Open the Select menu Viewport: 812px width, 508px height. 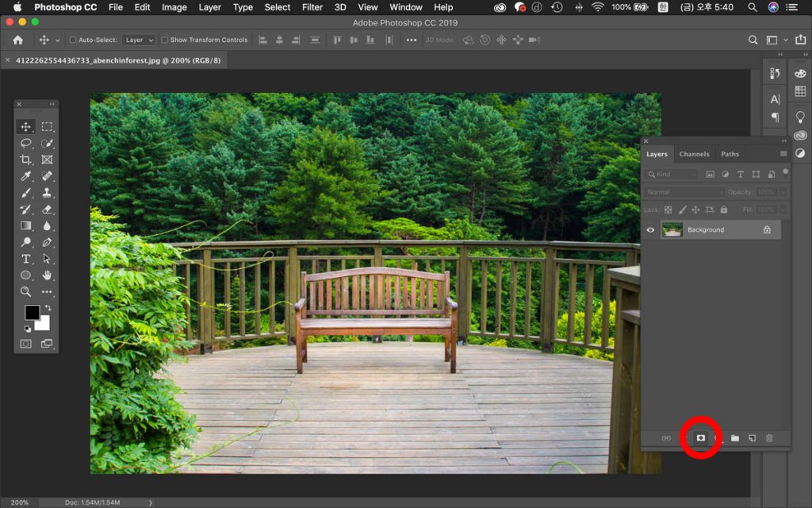[x=277, y=7]
